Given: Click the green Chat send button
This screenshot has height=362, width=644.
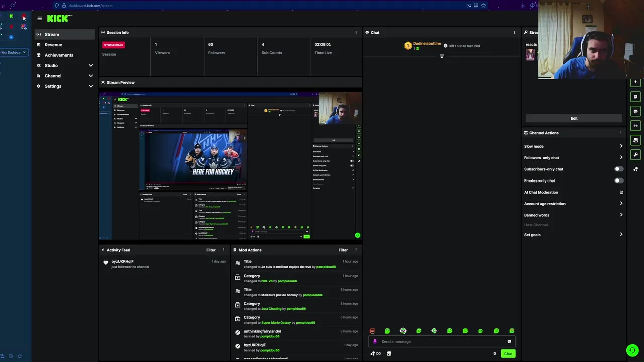Looking at the screenshot, I should (508, 354).
